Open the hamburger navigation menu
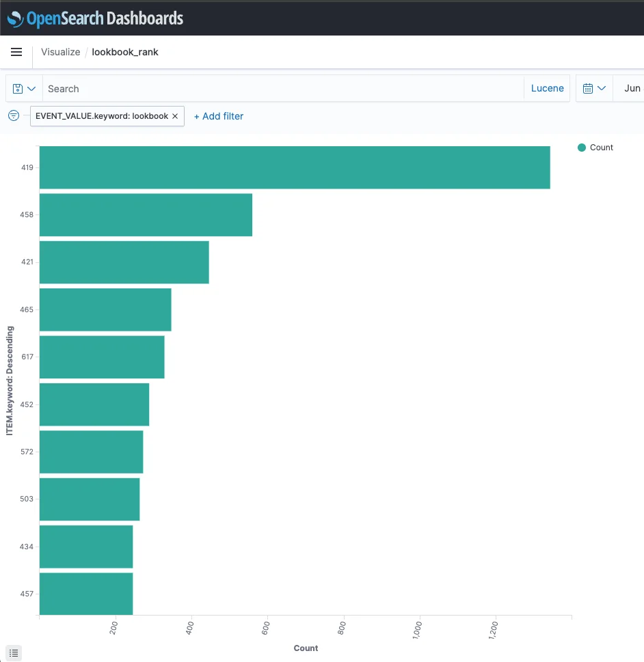 tap(16, 52)
